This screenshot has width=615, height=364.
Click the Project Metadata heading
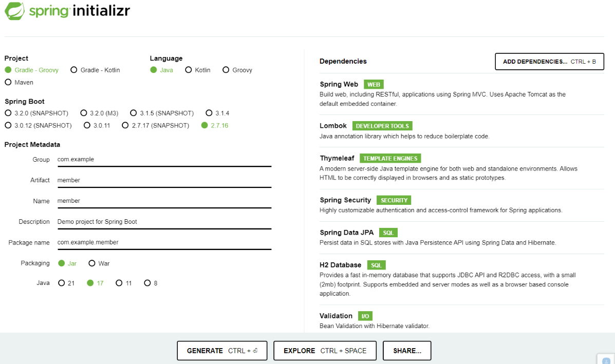click(x=32, y=145)
